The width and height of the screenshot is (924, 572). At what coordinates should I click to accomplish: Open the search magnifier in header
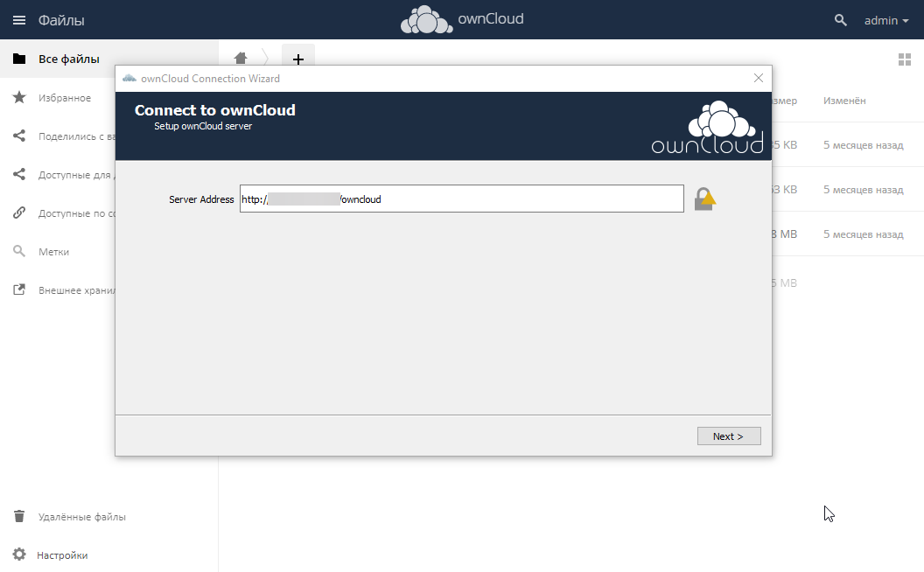coord(840,20)
